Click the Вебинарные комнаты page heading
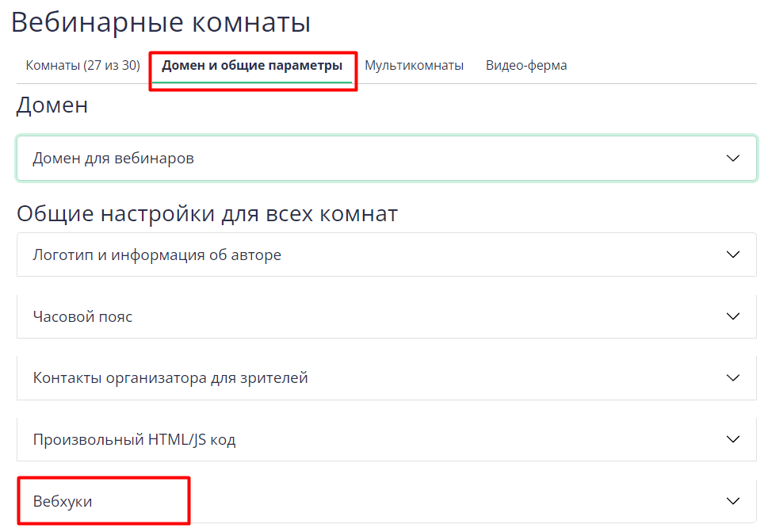The width and height of the screenshot is (768, 532). [x=160, y=22]
